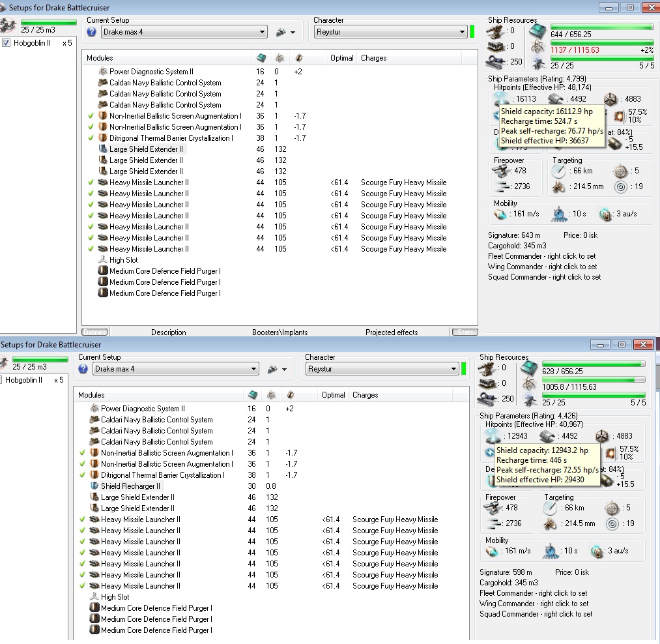Toggle first Non-Inertial Ballistic Screen Augmentation I checkmark in top window
The image size is (660, 644).
coord(91,116)
